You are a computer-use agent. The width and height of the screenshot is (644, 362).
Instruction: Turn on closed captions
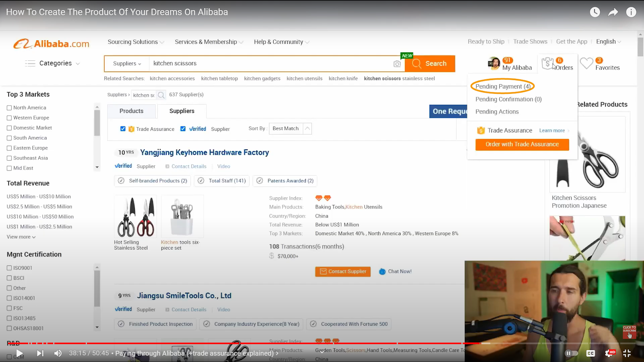point(590,353)
